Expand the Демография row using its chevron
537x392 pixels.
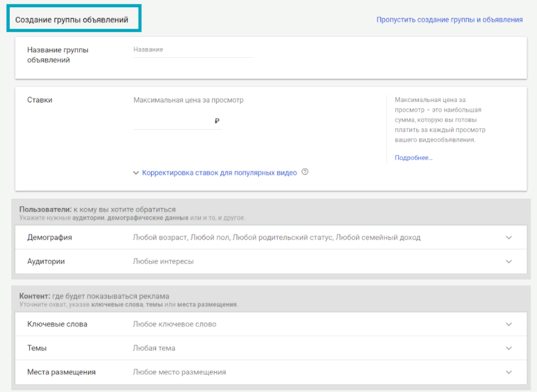tap(508, 238)
